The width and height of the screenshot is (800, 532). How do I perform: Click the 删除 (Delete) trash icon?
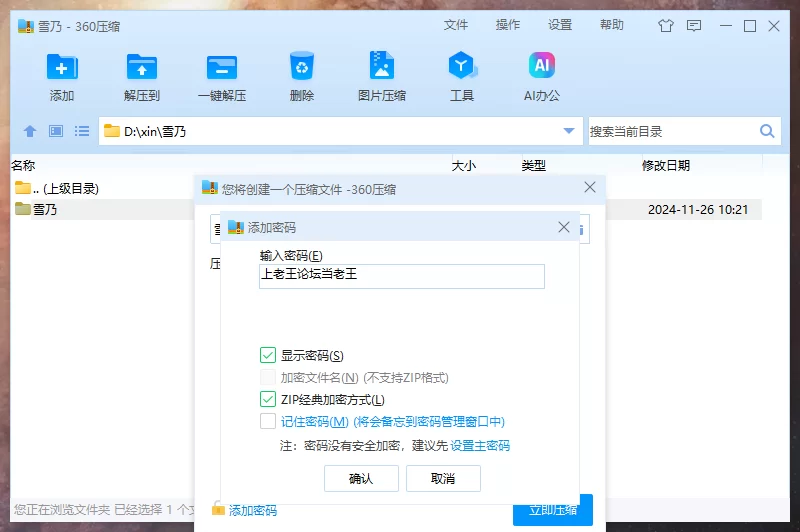click(302, 68)
